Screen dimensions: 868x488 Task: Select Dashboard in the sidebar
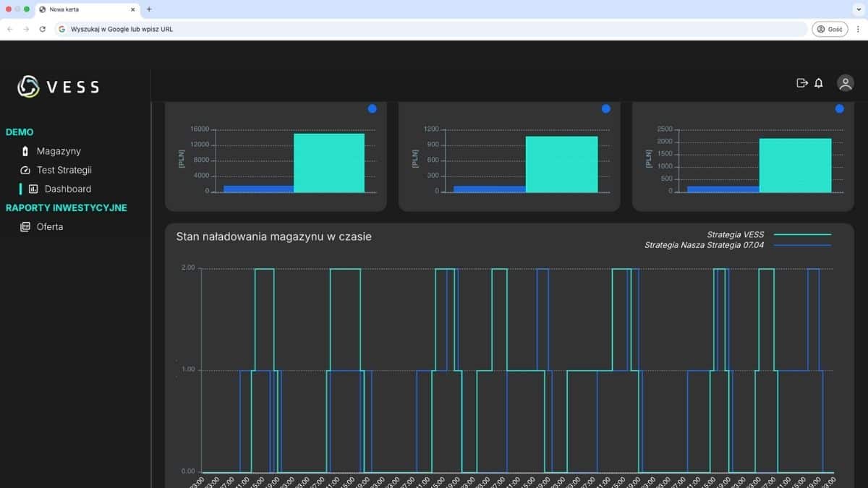click(x=68, y=189)
